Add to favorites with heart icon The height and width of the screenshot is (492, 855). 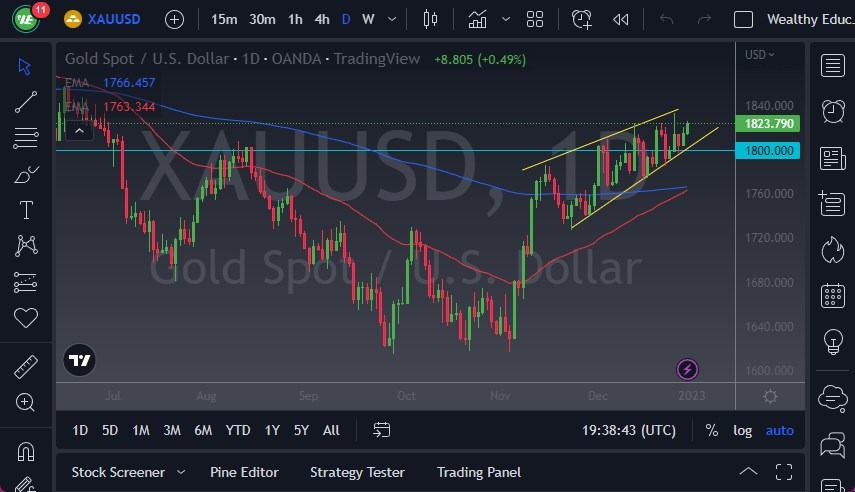point(26,319)
